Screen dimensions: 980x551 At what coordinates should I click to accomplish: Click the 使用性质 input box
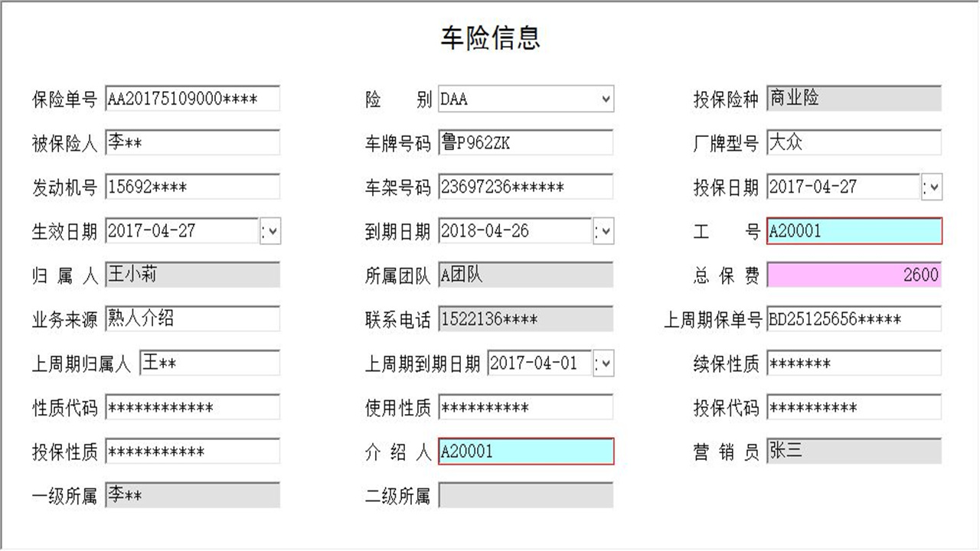(524, 407)
